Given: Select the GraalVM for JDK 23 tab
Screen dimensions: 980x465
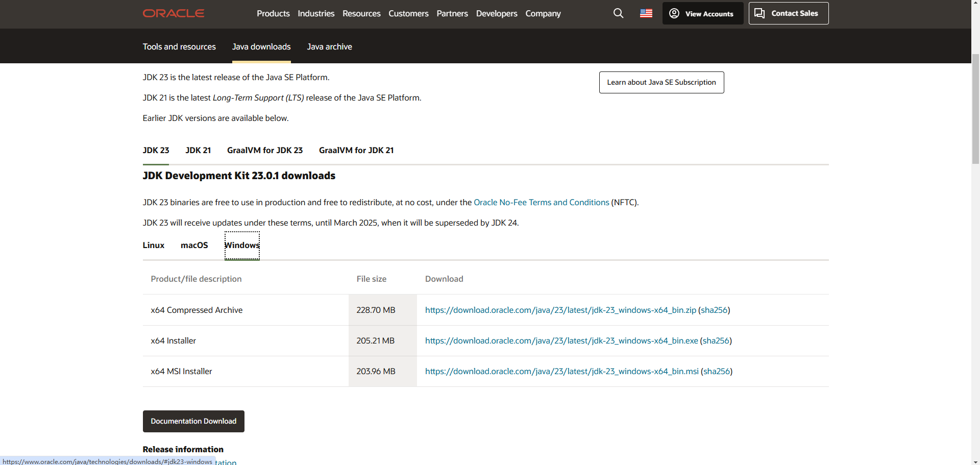Looking at the screenshot, I should pos(264,150).
